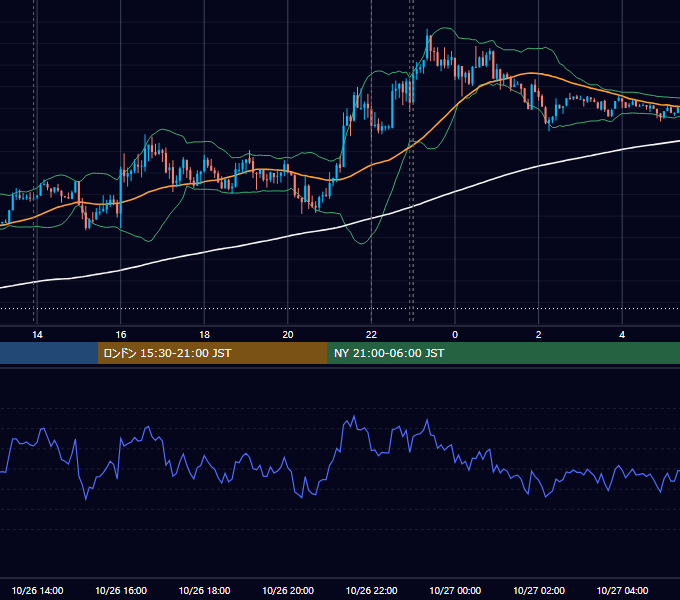The image size is (680, 600).
Task: Click the 10/27 02:00 time label
Action: coord(539,590)
